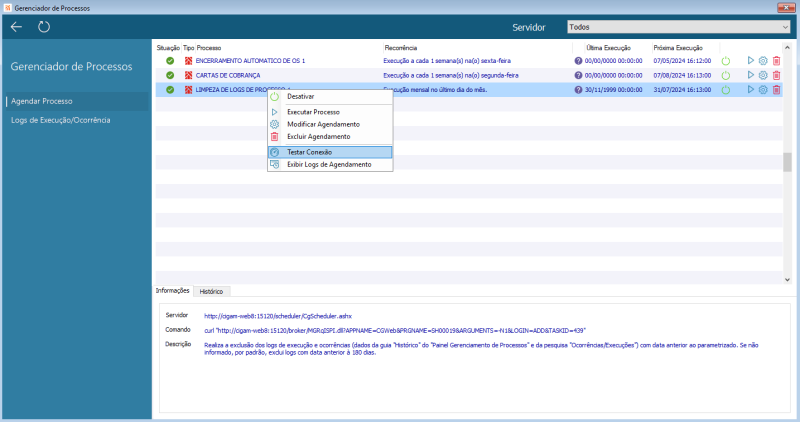Select ENCERRAMENTO AUTOMATICO DE OS 1 process

coord(251,61)
